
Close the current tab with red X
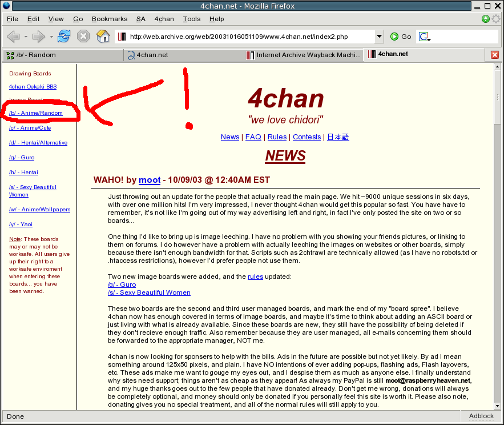pos(495,55)
